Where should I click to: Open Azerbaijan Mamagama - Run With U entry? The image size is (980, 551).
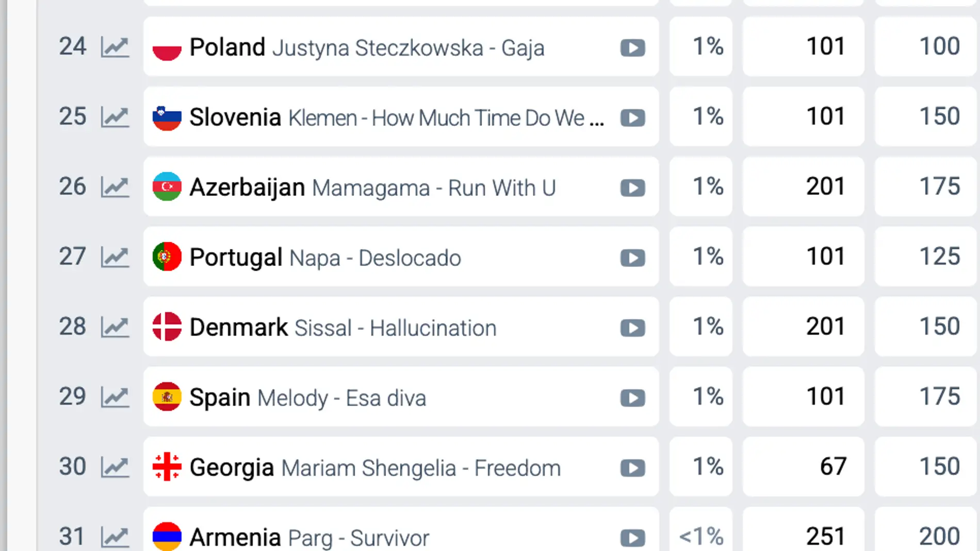pyautogui.click(x=372, y=188)
